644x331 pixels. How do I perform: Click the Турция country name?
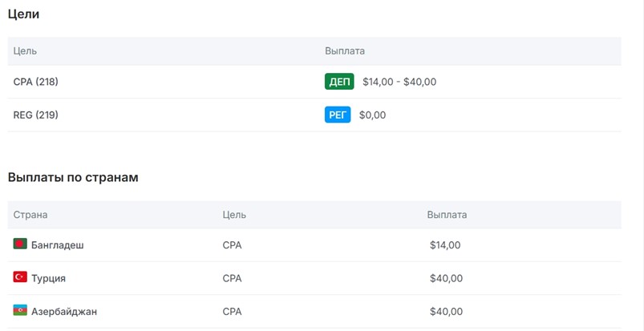(x=48, y=278)
